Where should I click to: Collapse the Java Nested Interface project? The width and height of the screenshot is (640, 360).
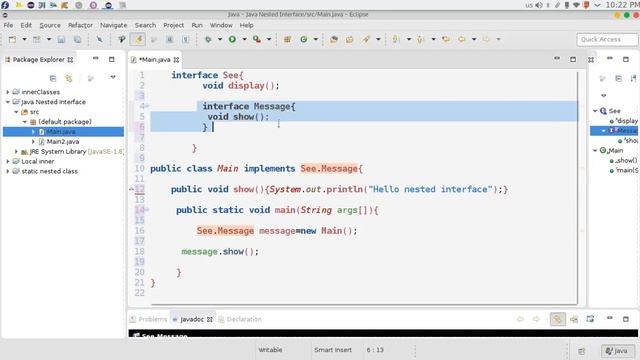coord(8,102)
